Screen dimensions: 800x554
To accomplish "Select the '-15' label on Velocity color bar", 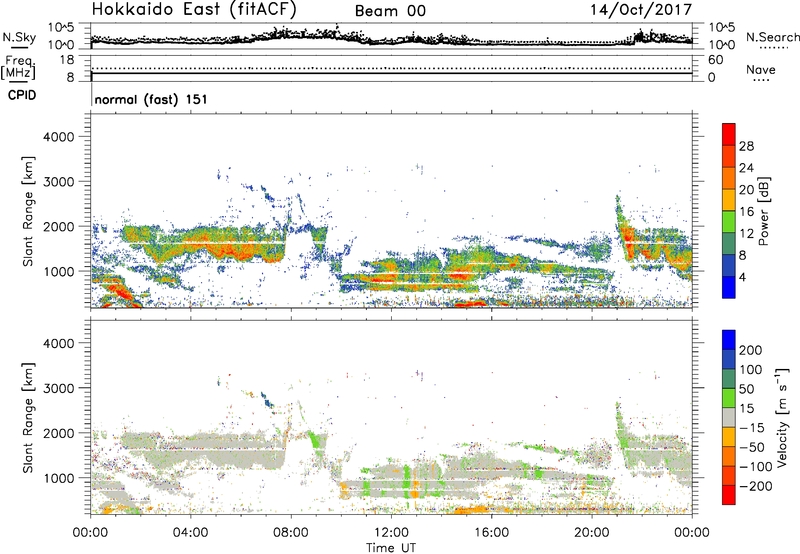I will [x=752, y=428].
